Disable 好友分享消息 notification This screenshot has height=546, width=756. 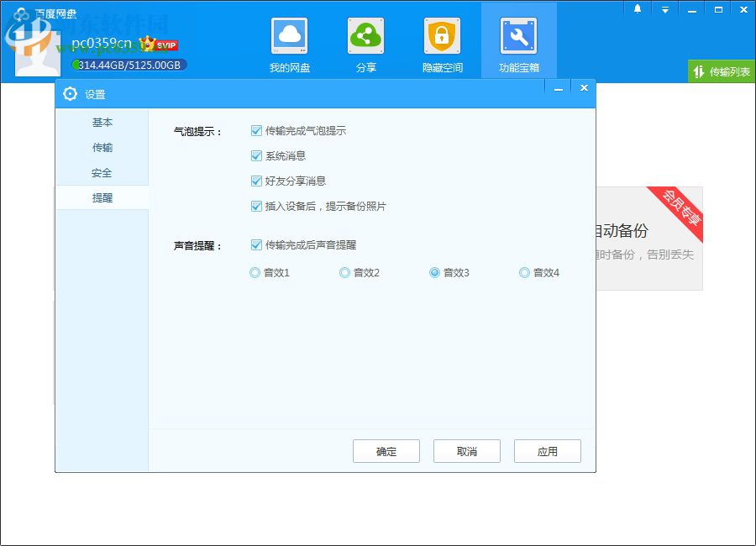click(256, 181)
